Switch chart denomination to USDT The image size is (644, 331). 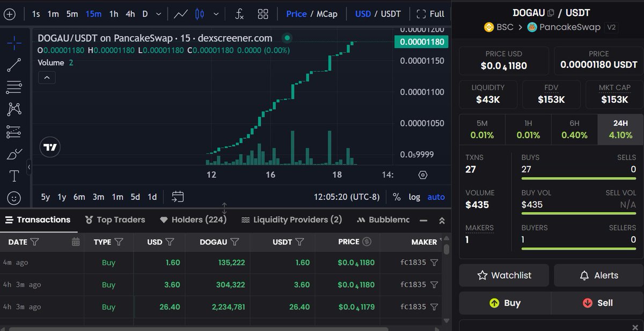(x=391, y=14)
